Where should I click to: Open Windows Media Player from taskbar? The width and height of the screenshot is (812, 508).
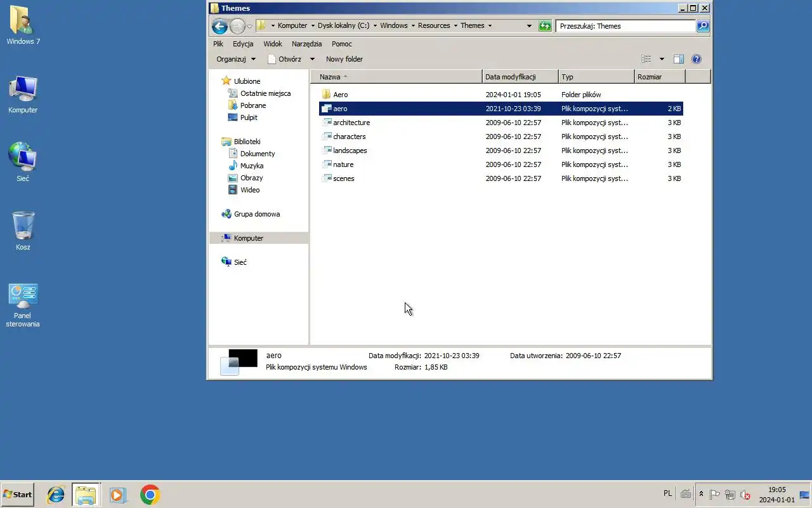pos(118,495)
